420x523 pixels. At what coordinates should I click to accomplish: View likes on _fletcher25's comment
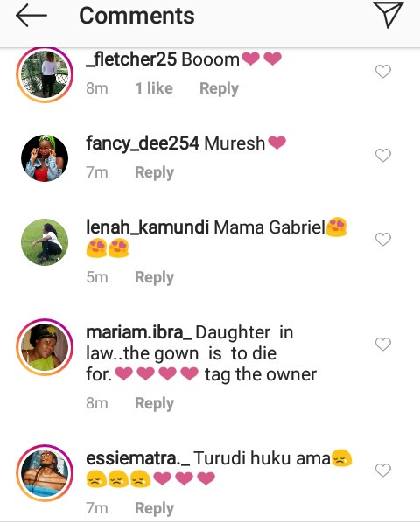(154, 88)
